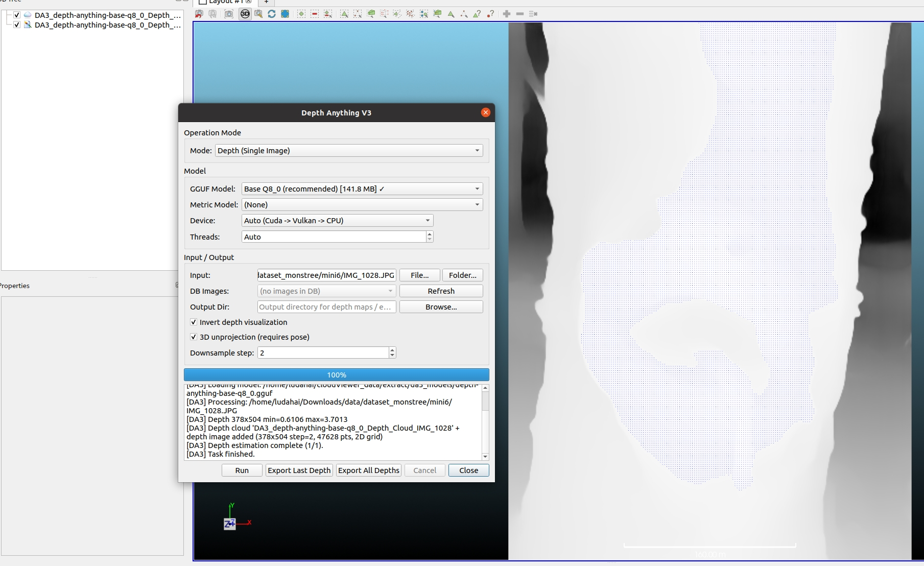Uncheck 3D unprojection (requires pose)
The height and width of the screenshot is (566, 924).
pos(194,337)
